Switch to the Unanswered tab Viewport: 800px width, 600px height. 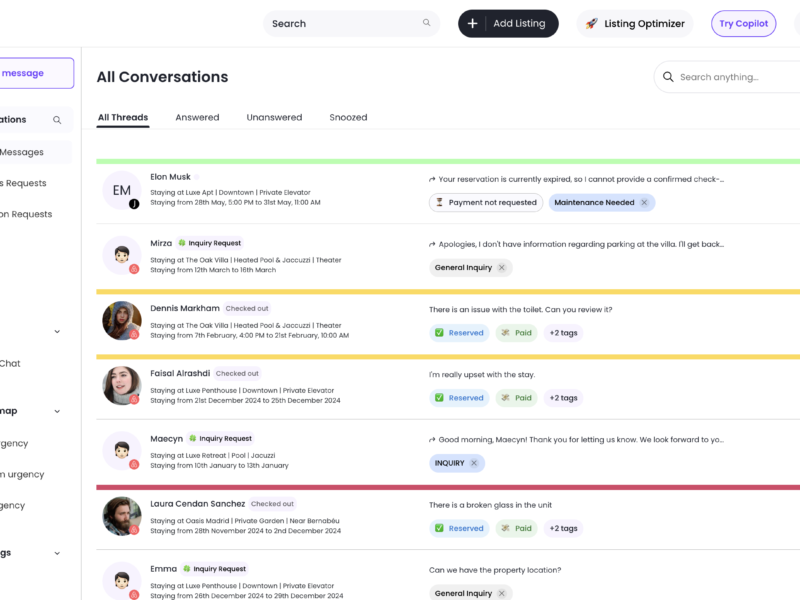[x=274, y=117]
